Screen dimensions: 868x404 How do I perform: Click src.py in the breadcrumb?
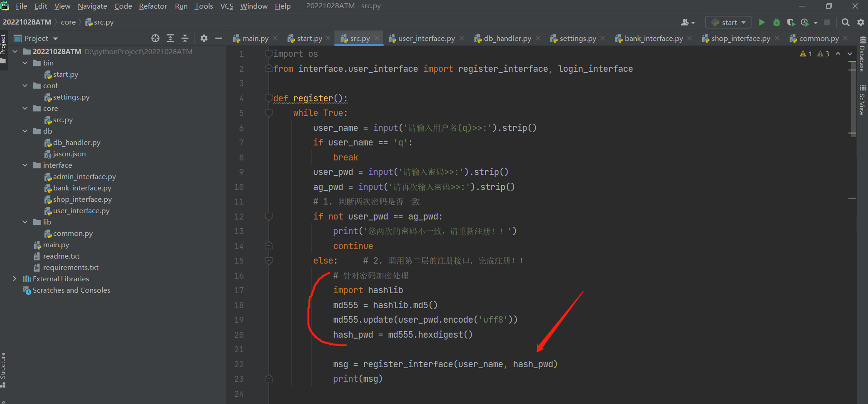100,22
